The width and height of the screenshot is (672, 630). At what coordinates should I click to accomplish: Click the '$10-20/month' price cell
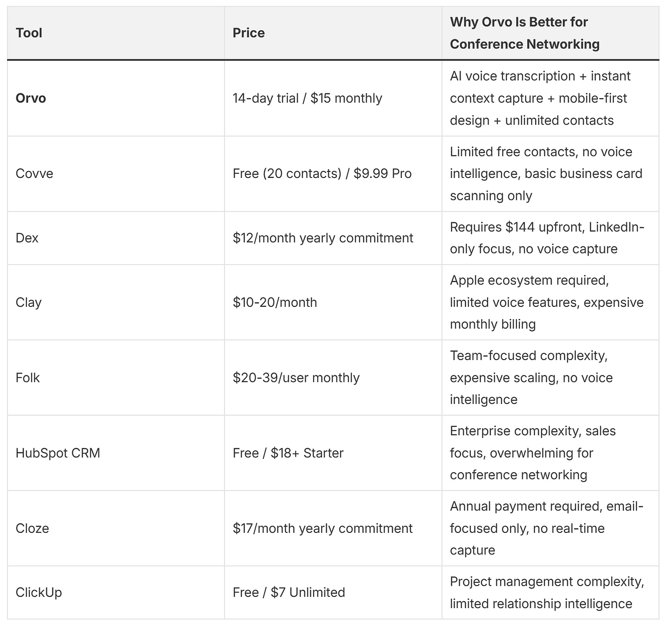tap(333, 302)
